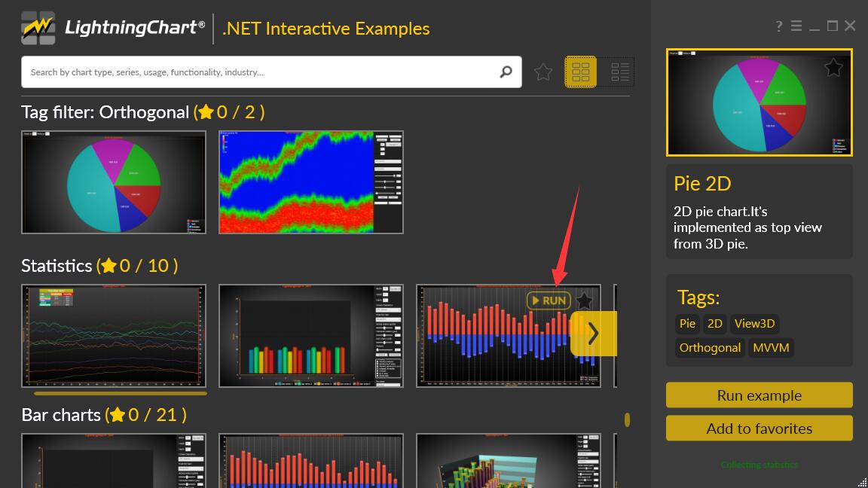Switch to grid tile view
This screenshot has width=868, height=488.
pos(581,72)
